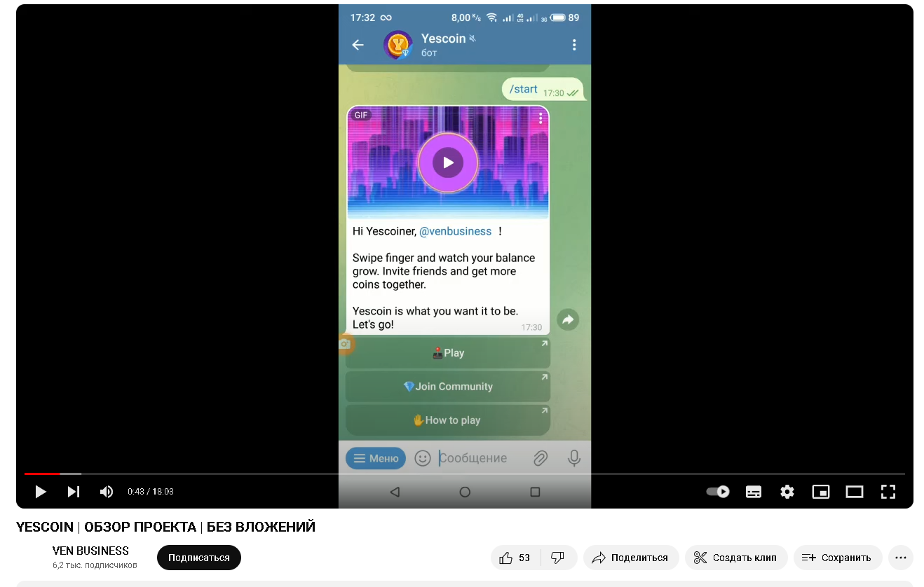924x587 pixels.
Task: Create a clip with Создать клип
Action: point(735,558)
